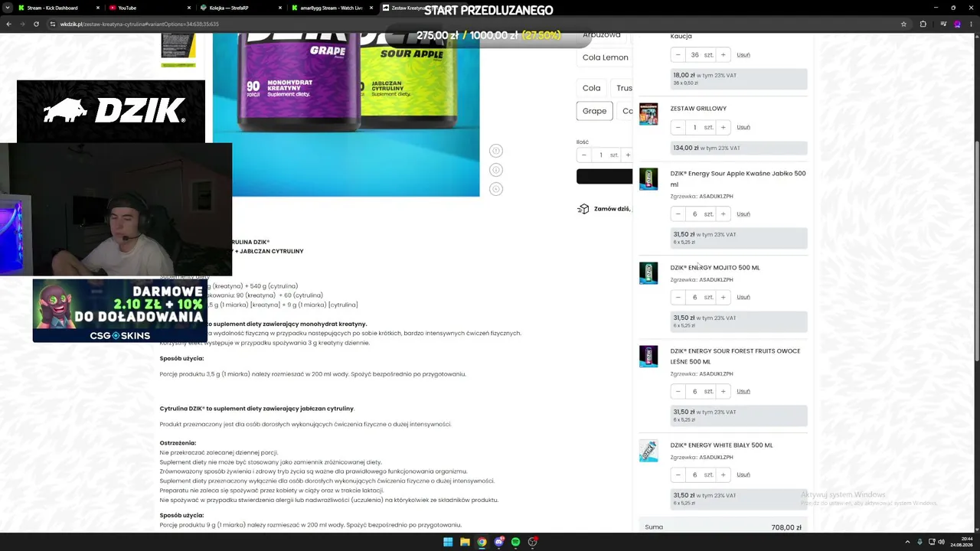The image size is (980, 551).
Task: Edit ZESTAW GRILLOWY quantity field
Action: pyautogui.click(x=700, y=127)
